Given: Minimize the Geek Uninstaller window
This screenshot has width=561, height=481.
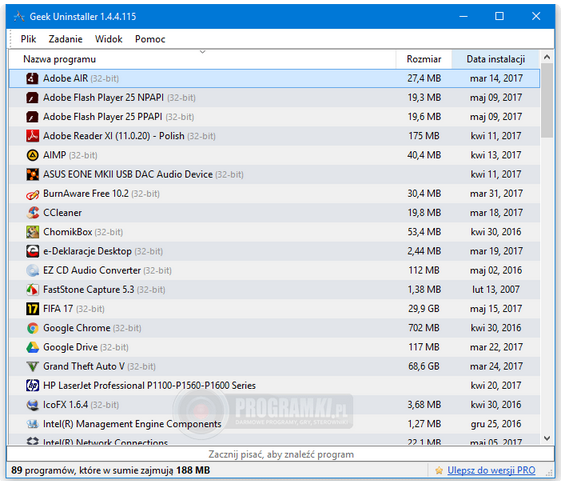Looking at the screenshot, I should click(463, 16).
